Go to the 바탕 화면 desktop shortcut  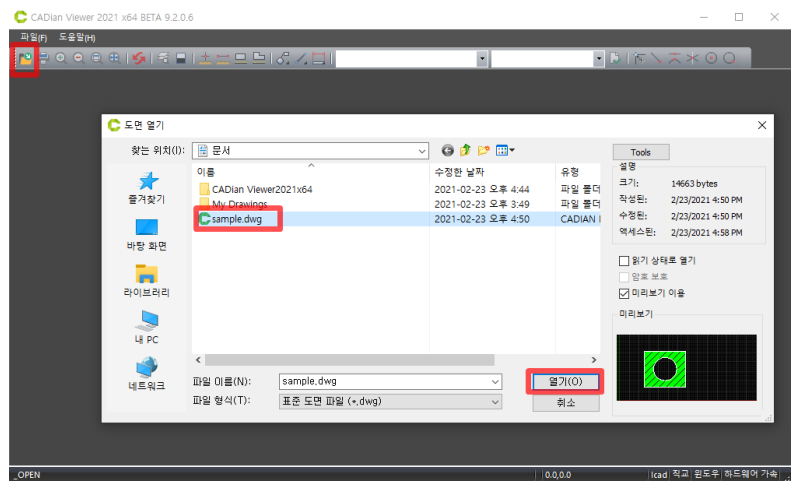pos(147,235)
